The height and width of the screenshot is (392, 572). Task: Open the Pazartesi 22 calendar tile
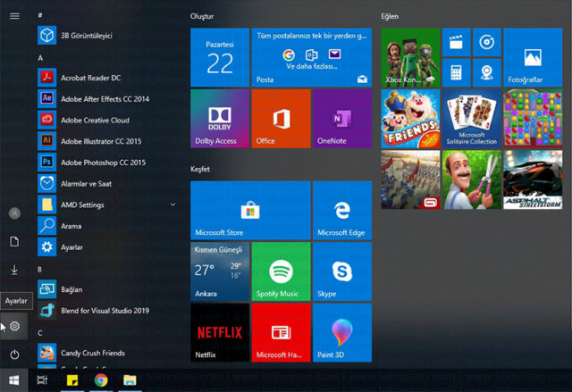click(220, 57)
